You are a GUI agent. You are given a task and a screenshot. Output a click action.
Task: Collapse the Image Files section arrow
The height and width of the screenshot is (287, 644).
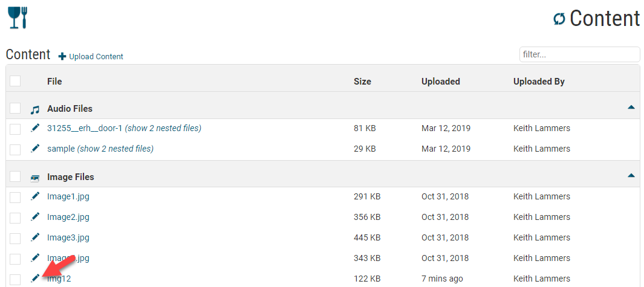(631, 176)
